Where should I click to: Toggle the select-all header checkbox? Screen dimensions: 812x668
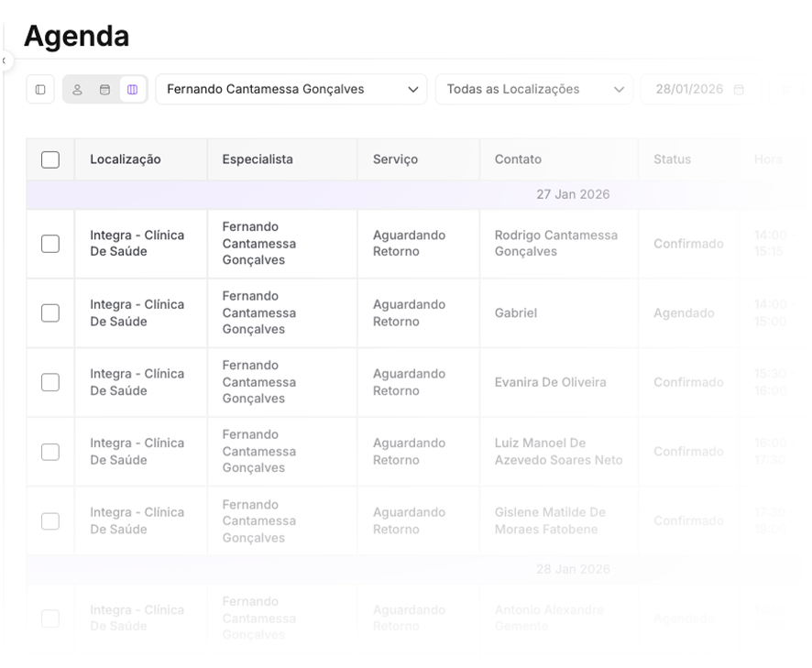(50, 159)
